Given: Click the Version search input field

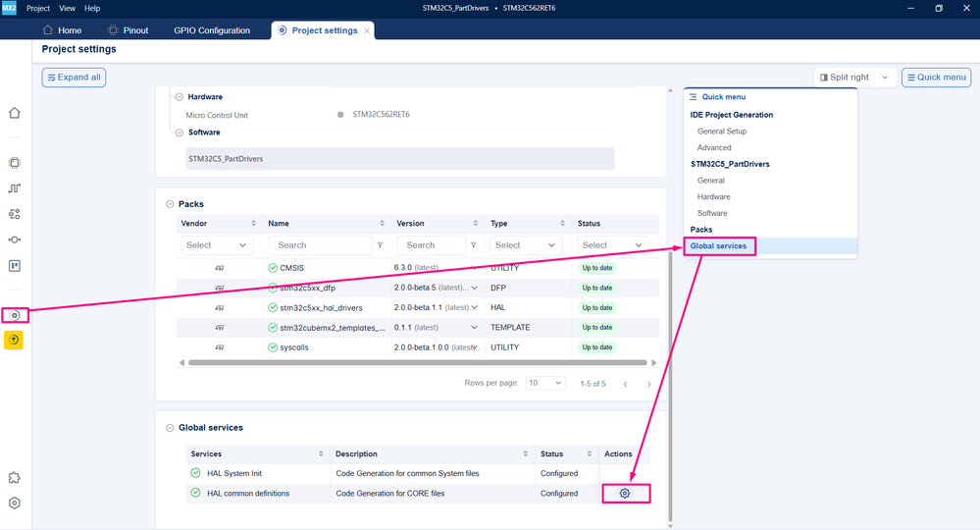Looking at the screenshot, I should (432, 245).
